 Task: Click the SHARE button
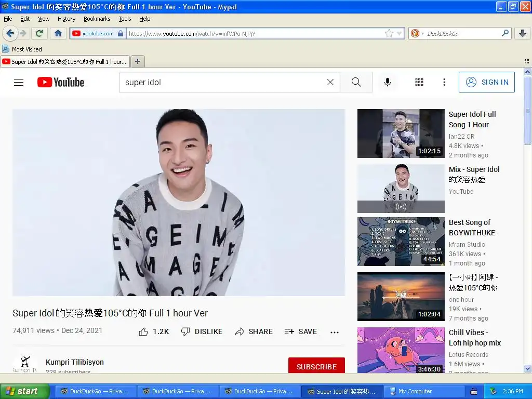(254, 331)
